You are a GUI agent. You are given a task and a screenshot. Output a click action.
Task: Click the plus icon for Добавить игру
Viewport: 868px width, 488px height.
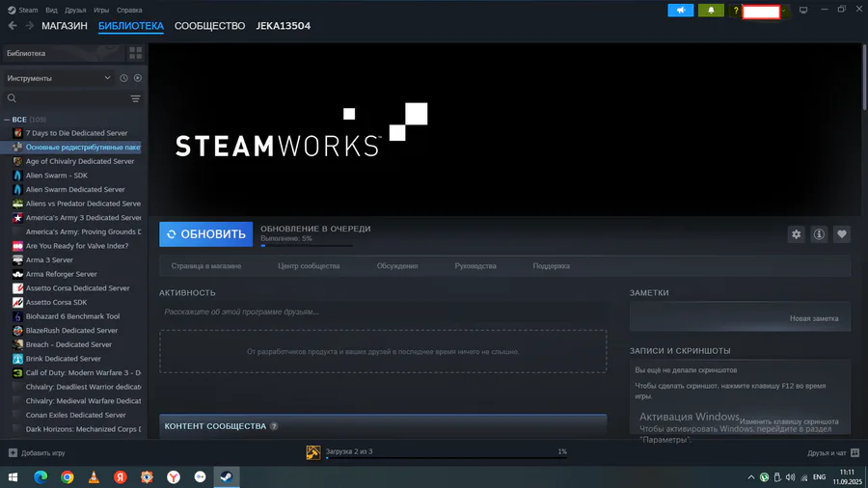13,452
